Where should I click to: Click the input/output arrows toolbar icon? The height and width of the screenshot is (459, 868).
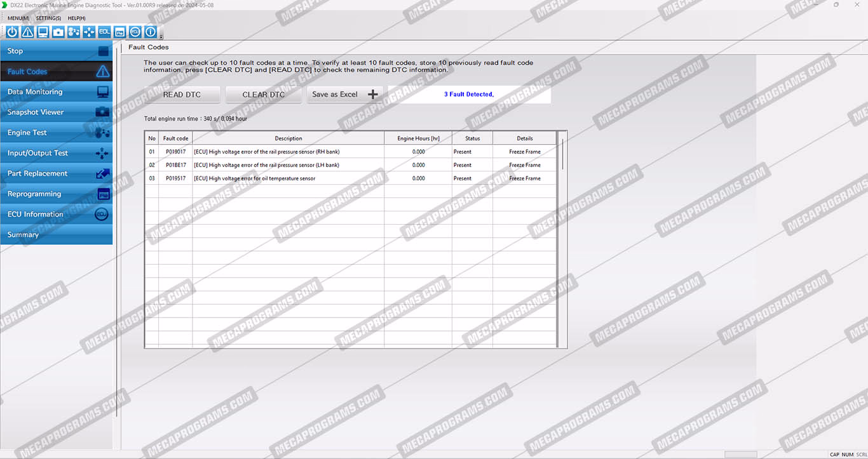(x=89, y=32)
